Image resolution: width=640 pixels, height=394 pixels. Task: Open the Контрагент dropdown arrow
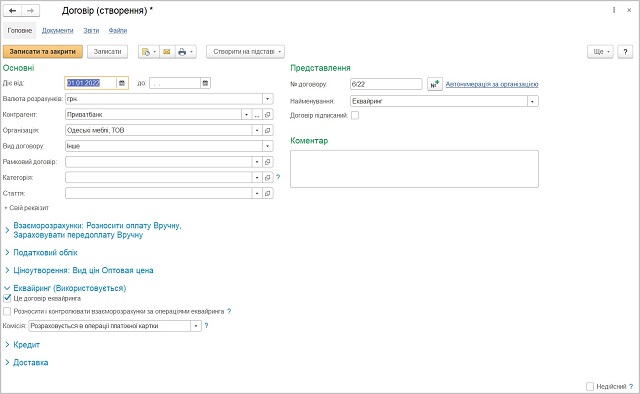point(247,115)
